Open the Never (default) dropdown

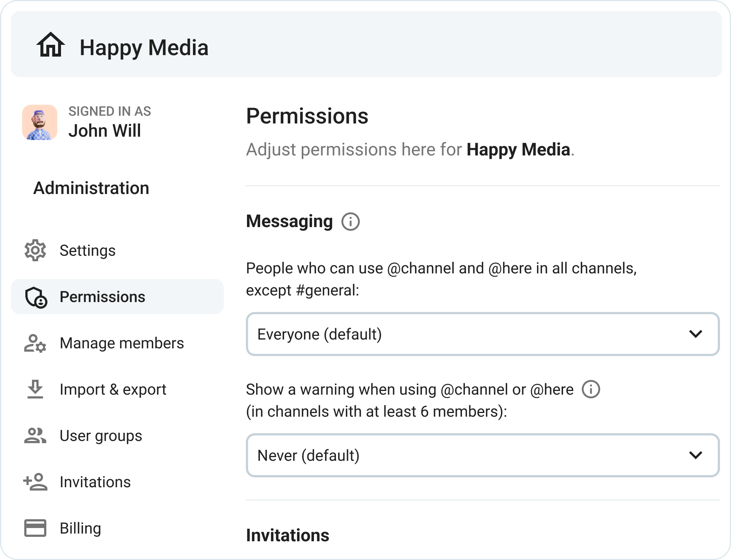(x=482, y=455)
